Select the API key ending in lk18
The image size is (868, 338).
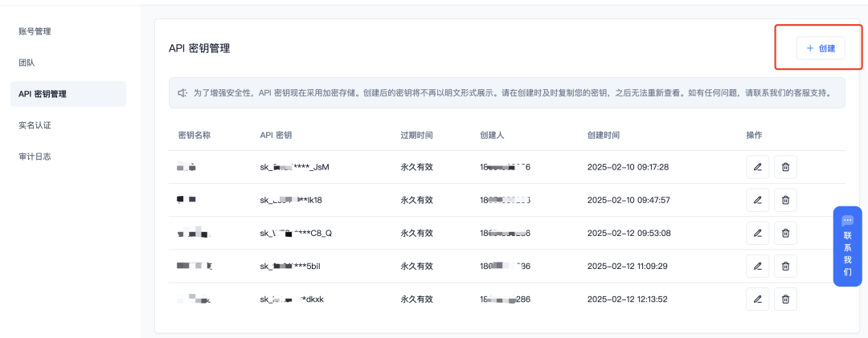pyautogui.click(x=291, y=200)
